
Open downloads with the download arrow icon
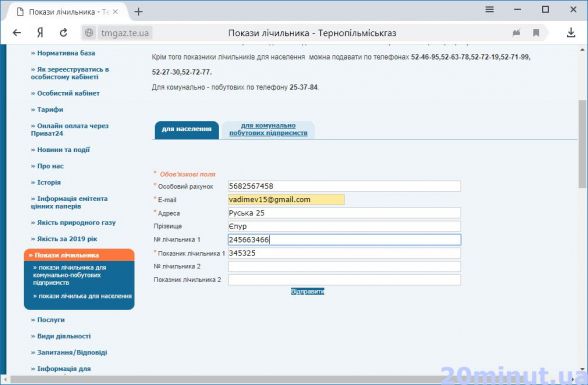[571, 33]
